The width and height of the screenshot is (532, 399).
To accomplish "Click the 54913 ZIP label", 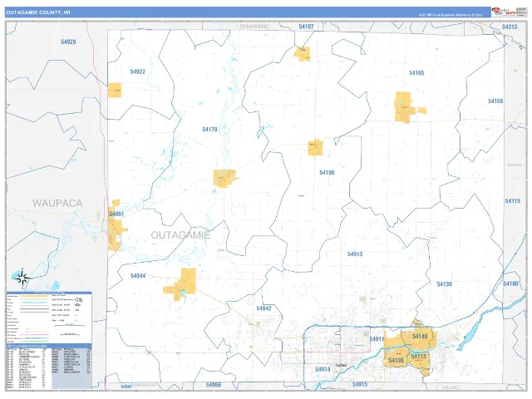I will pos(355,254).
